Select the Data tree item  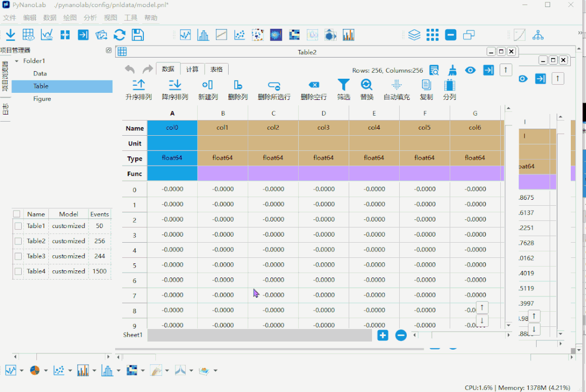[x=40, y=74]
